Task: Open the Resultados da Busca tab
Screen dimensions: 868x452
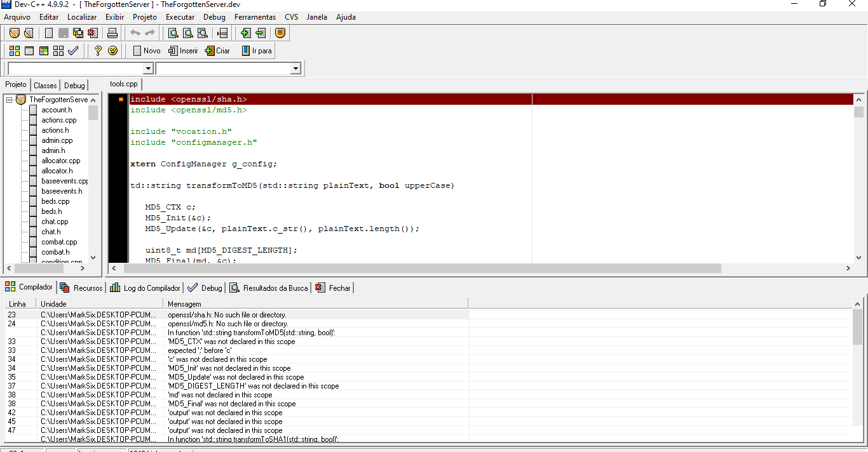Action: pos(269,288)
